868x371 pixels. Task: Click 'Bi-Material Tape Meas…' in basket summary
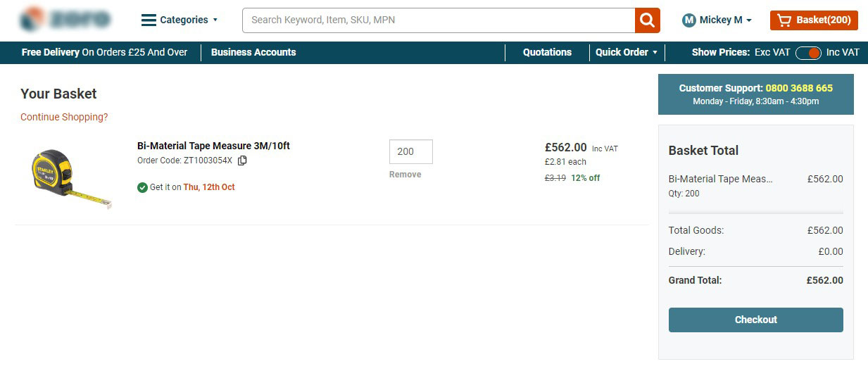pyautogui.click(x=720, y=179)
